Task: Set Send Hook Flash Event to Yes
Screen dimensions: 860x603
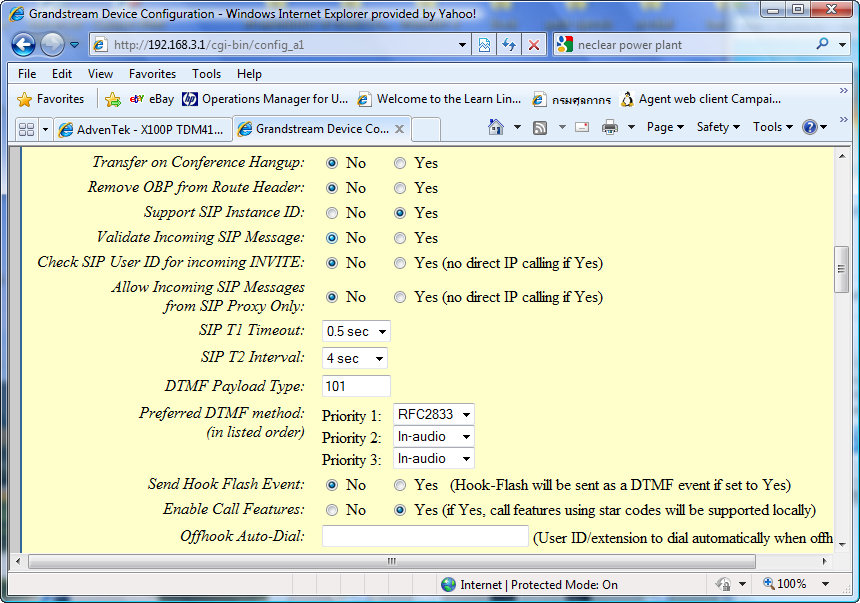Action: tap(400, 485)
